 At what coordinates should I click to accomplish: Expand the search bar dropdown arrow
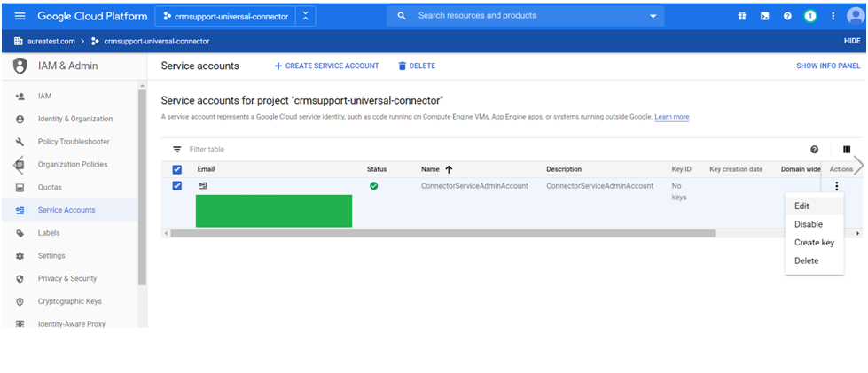(653, 16)
